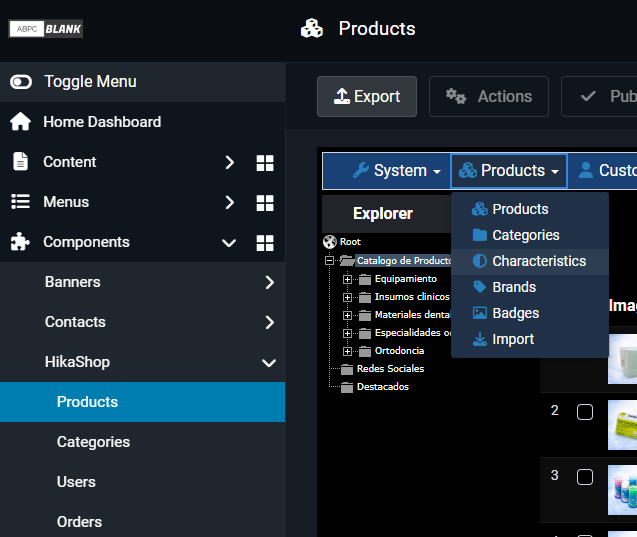Viewport: 637px width, 537px height.
Task: Click the Export button
Action: 367,97
